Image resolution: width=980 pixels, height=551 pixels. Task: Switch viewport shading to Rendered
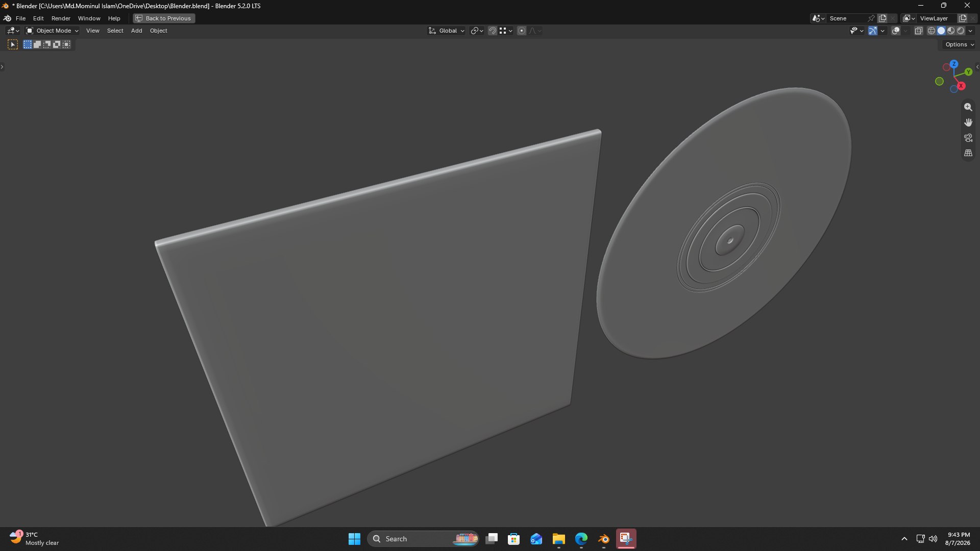[961, 31]
